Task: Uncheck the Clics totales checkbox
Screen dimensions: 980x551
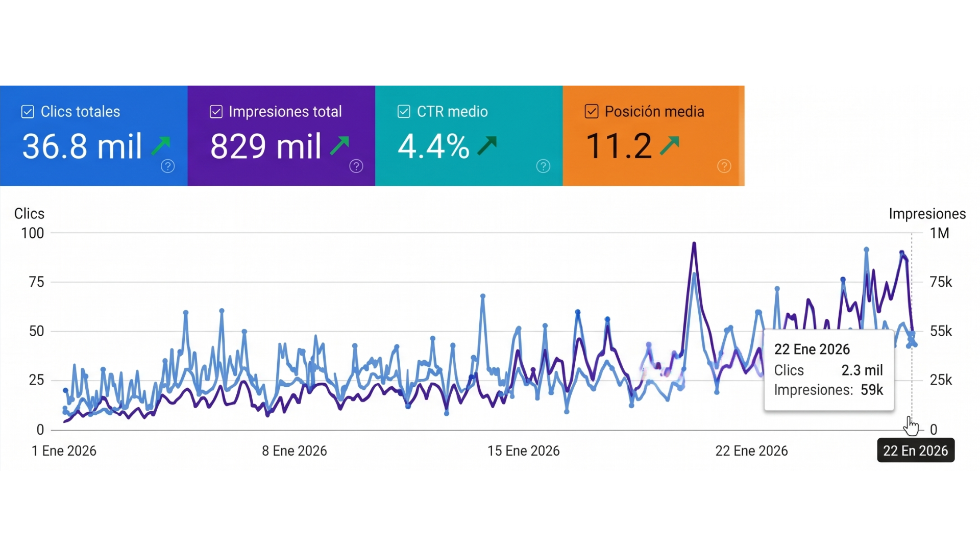Action: [28, 112]
